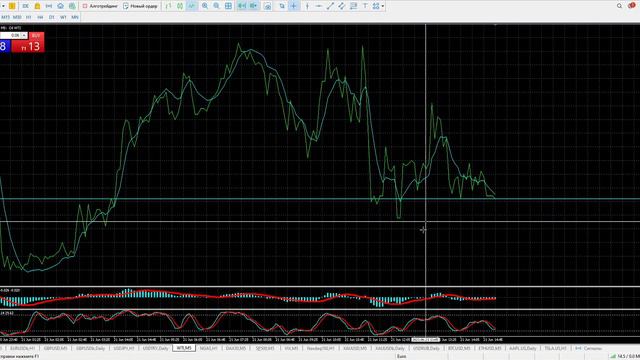Edit the one-click trading volume field
Image resolution: width=640 pixels, height=360 pixels.
11,36
